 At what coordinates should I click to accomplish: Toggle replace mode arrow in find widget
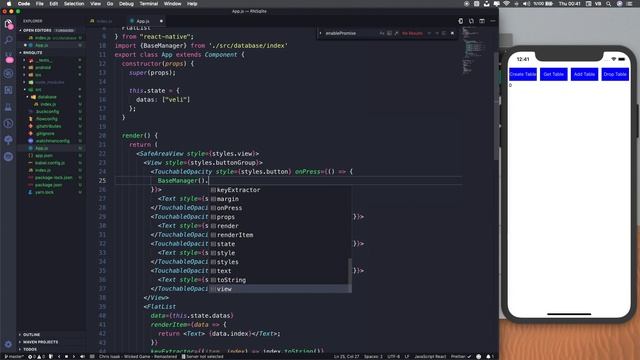(320, 33)
